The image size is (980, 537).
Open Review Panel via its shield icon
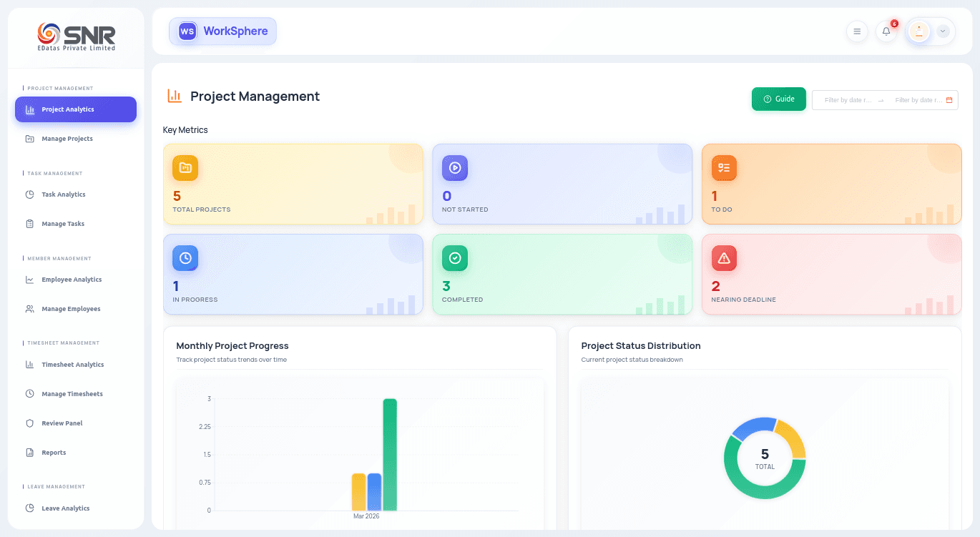(30, 423)
